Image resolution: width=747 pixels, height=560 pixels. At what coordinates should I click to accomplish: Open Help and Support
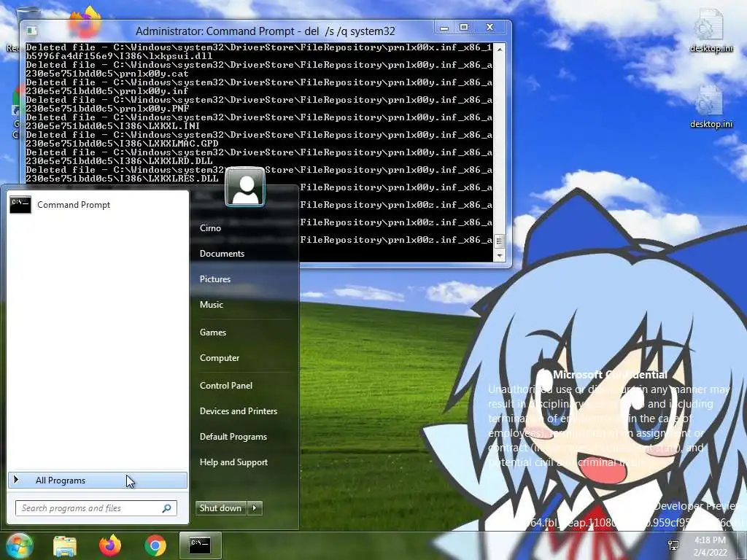[x=233, y=462]
